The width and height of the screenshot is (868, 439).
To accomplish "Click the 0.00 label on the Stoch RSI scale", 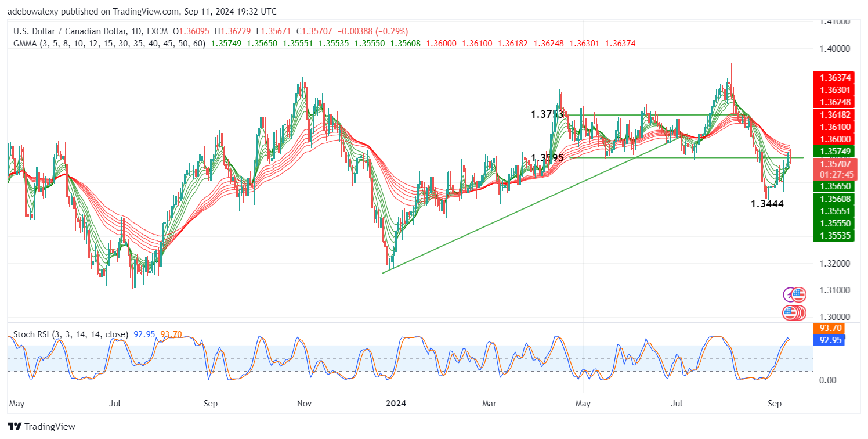I will click(827, 380).
